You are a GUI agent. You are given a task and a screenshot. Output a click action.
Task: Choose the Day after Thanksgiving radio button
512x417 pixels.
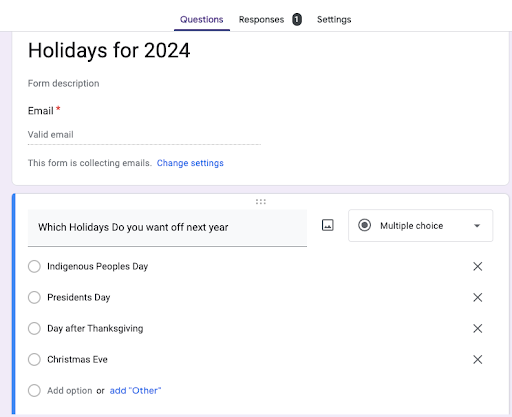point(34,328)
